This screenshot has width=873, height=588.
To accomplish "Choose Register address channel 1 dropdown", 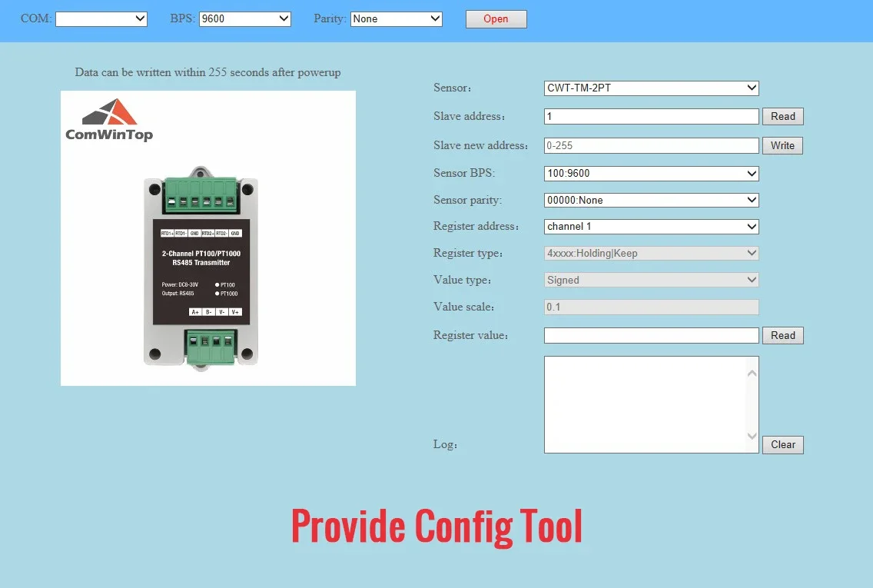I will (652, 227).
